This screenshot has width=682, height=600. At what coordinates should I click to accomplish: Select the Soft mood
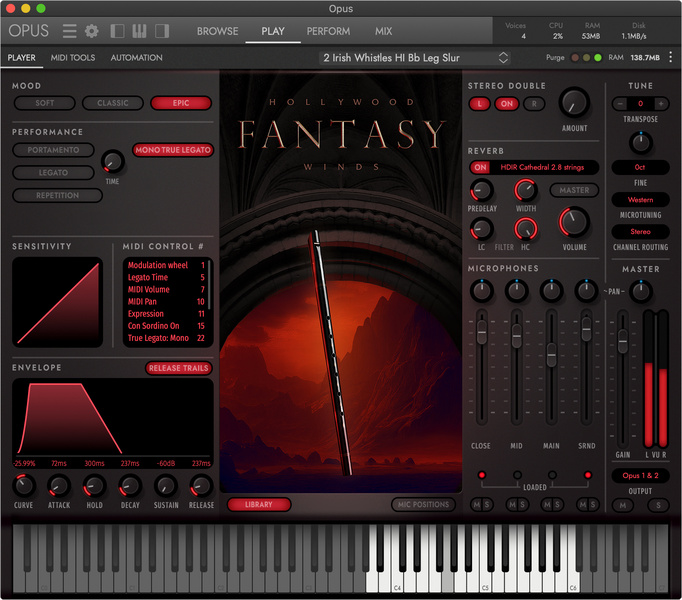[x=44, y=103]
